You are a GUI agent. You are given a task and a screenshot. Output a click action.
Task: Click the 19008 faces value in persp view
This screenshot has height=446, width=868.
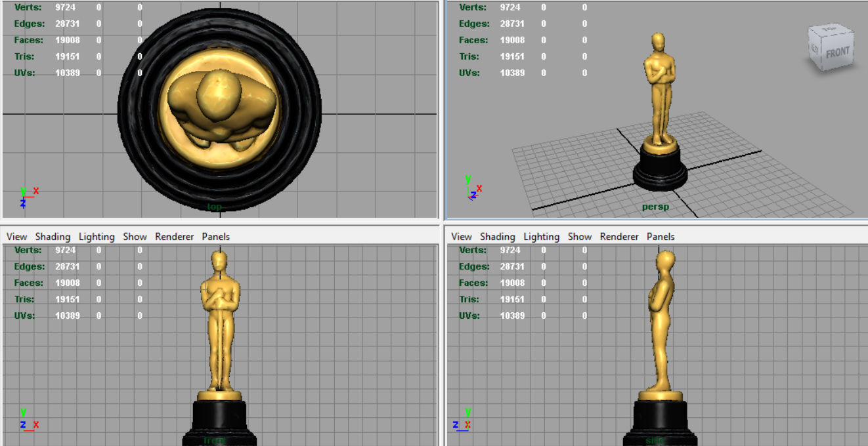coord(512,40)
